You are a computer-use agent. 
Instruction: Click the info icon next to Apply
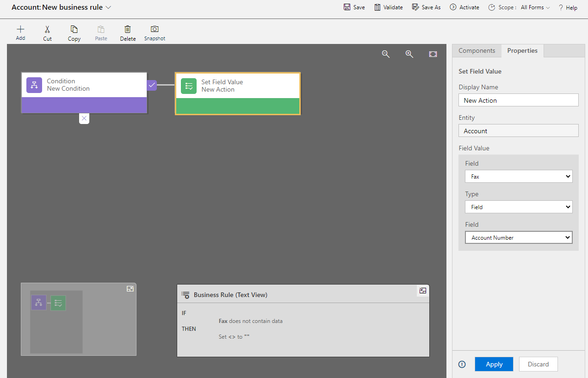pos(462,364)
